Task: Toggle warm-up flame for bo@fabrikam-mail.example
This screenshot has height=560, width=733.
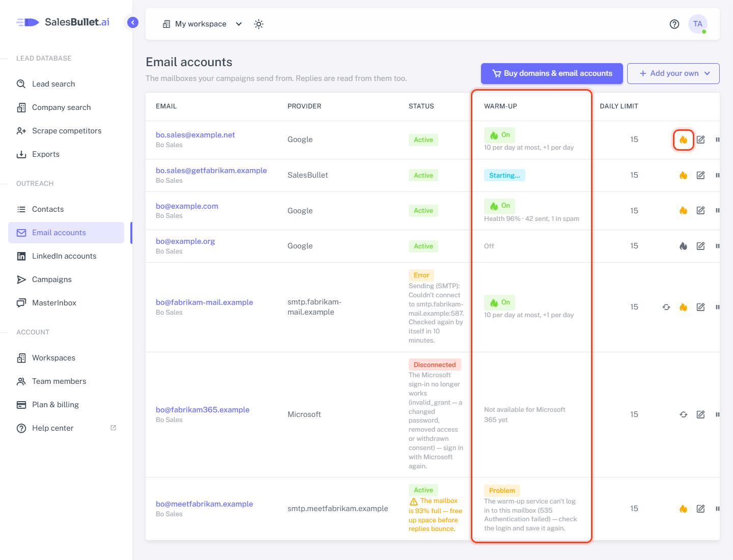Action: (684, 307)
